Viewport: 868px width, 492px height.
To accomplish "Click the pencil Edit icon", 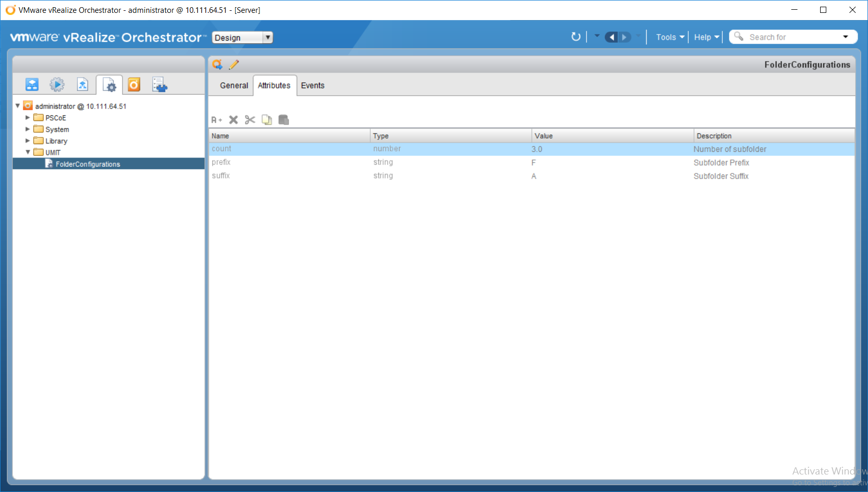I will coord(234,64).
